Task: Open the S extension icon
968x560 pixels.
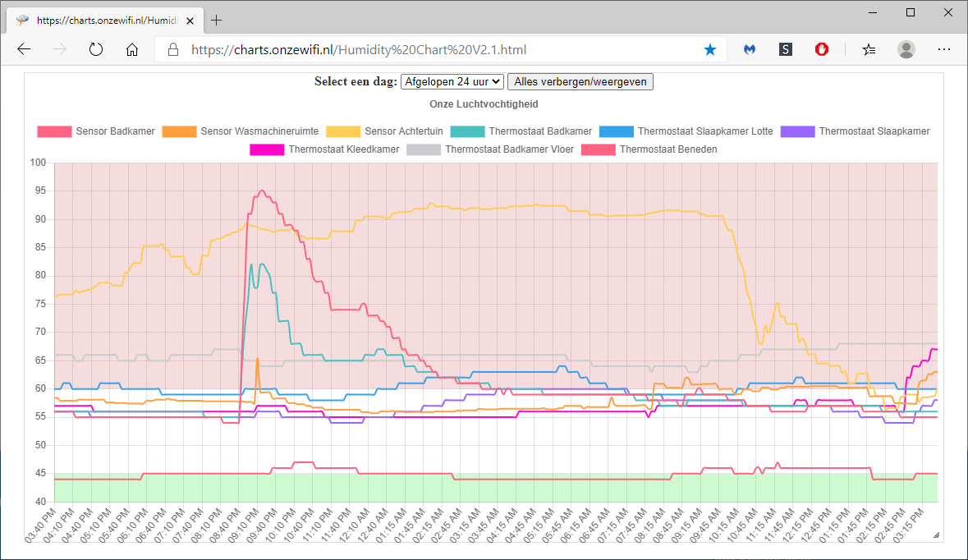Action: pyautogui.click(x=785, y=49)
